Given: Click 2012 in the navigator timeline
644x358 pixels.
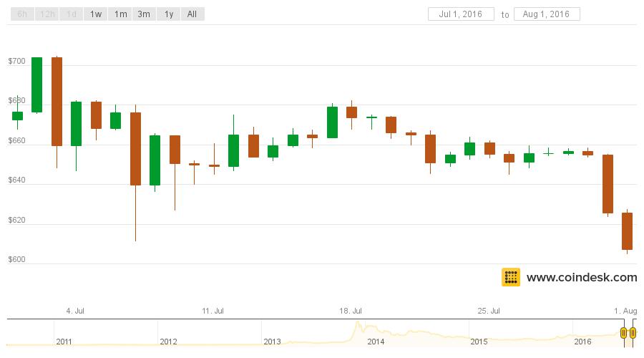Looking at the screenshot, I should [x=168, y=342].
